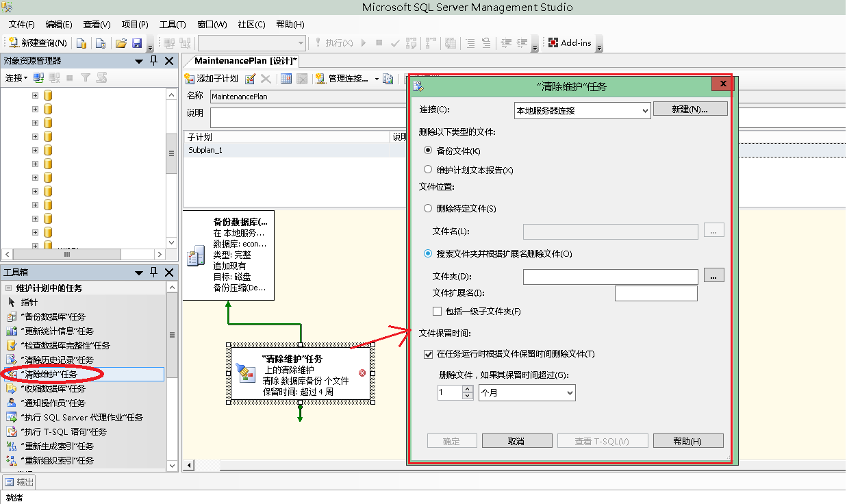Pin the 对象资源管理器 panel

[154, 60]
